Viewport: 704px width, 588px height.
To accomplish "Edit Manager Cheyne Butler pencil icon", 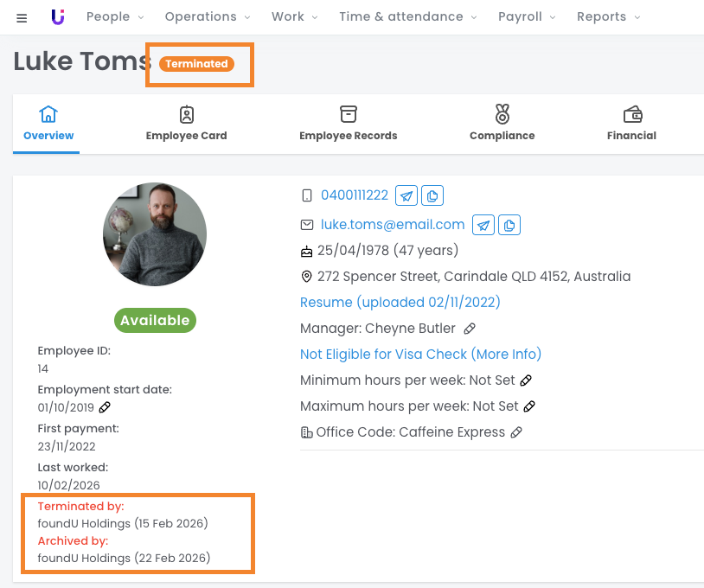I will click(x=470, y=329).
